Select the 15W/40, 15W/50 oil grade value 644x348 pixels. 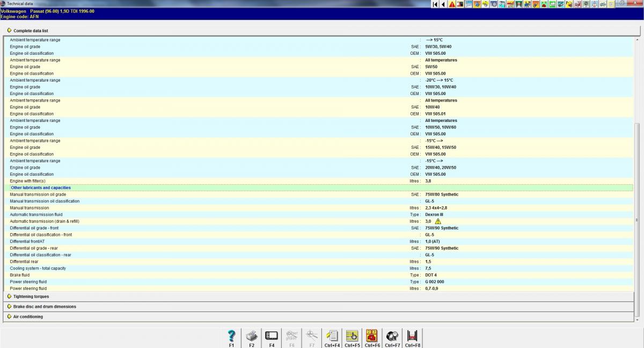tap(441, 147)
